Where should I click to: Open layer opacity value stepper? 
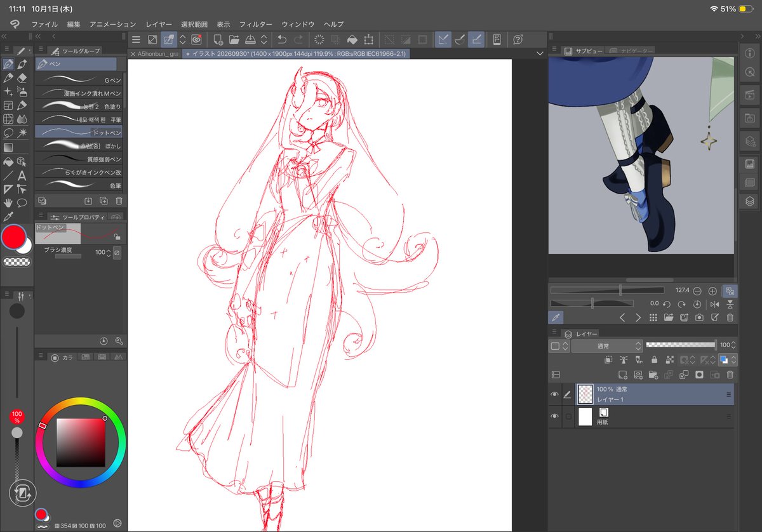coord(734,345)
